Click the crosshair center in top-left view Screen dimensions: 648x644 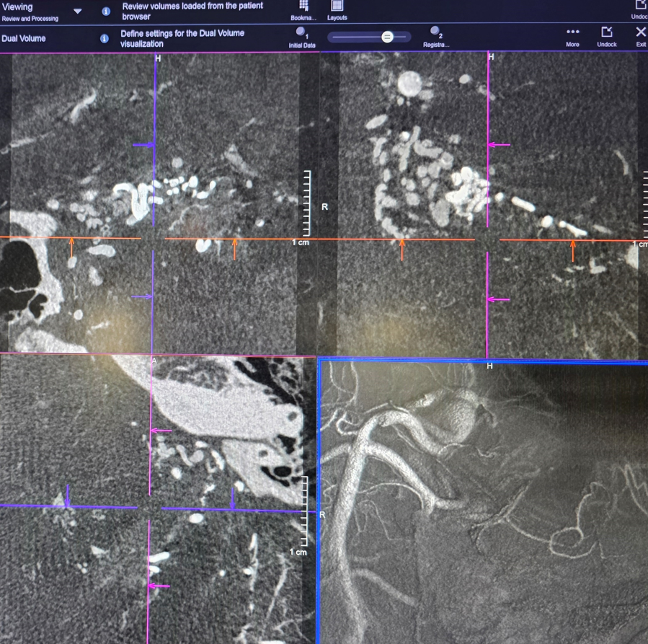pyautogui.click(x=153, y=238)
